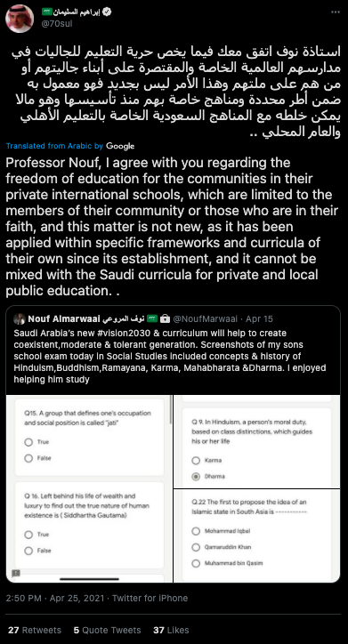Open the @NoufMarwaal handle in quoted tweet
This screenshot has height=644, width=348.
tap(205, 318)
